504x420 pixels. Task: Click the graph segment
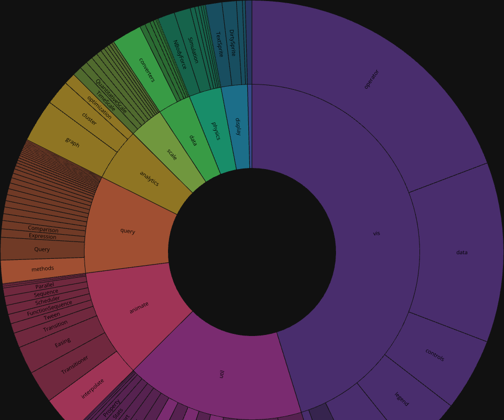(x=72, y=142)
